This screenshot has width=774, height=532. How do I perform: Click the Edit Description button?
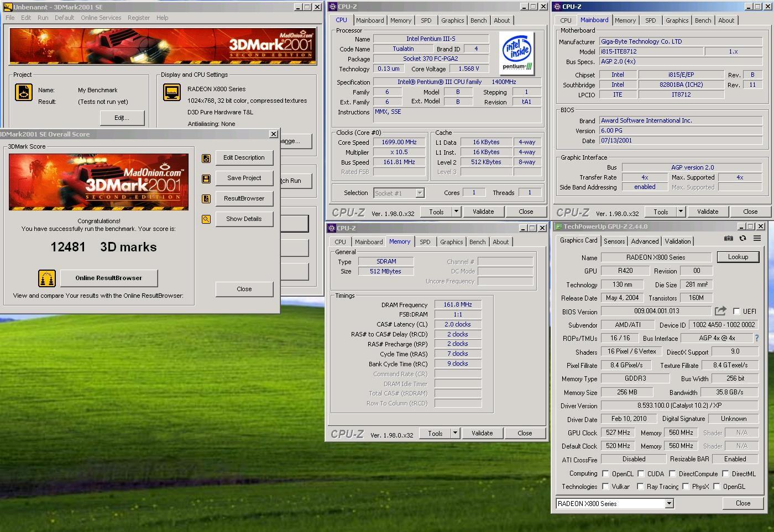click(244, 157)
